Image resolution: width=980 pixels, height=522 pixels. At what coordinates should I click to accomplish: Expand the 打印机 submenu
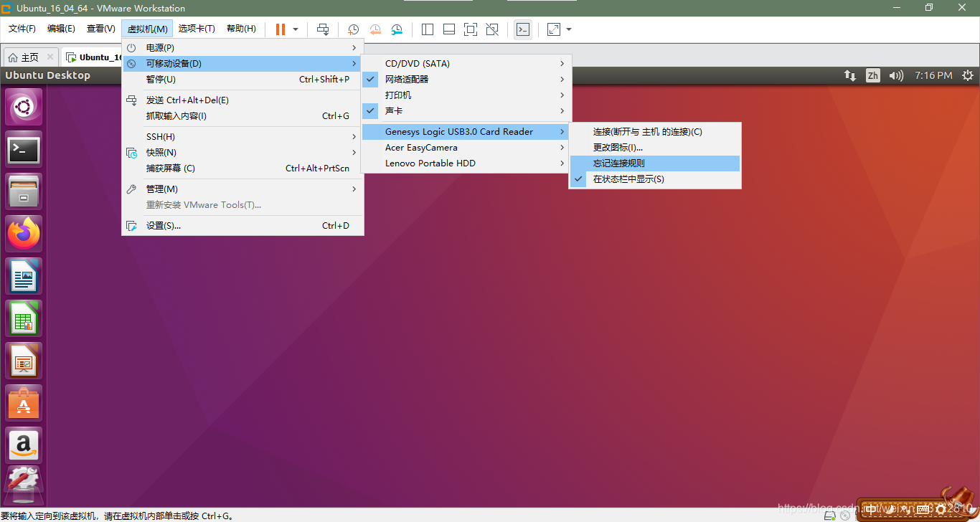466,95
